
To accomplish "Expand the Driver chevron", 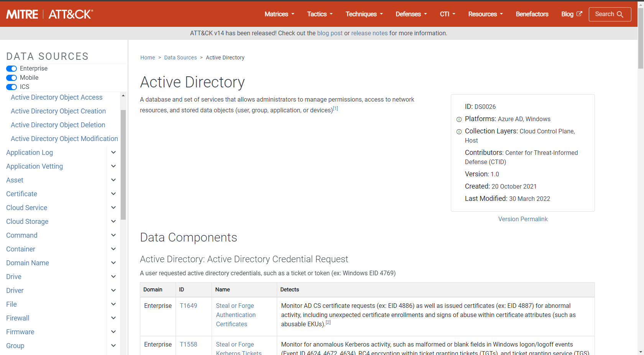I will point(113,290).
